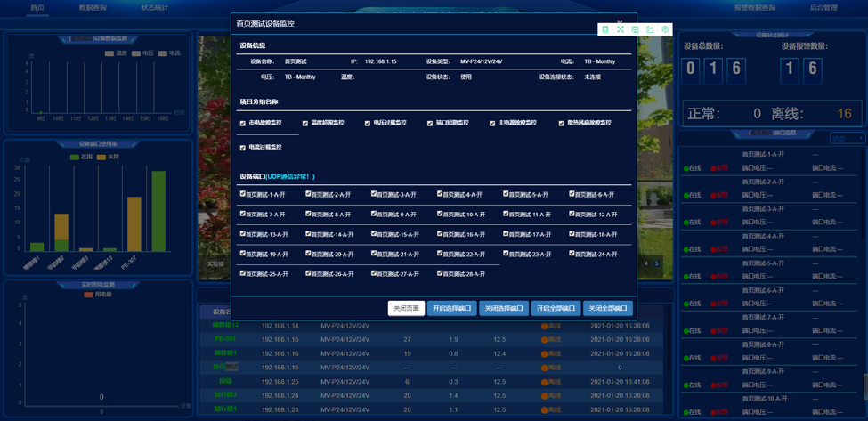The image size is (868, 421).
Task: Uncheck the 市电故障监控 checkbox
Action: (x=242, y=124)
